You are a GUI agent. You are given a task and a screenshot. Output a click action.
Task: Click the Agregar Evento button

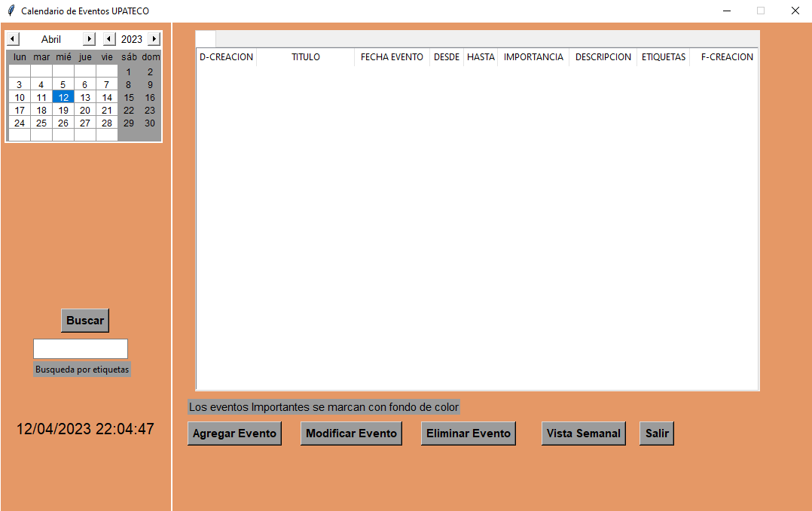tap(234, 433)
